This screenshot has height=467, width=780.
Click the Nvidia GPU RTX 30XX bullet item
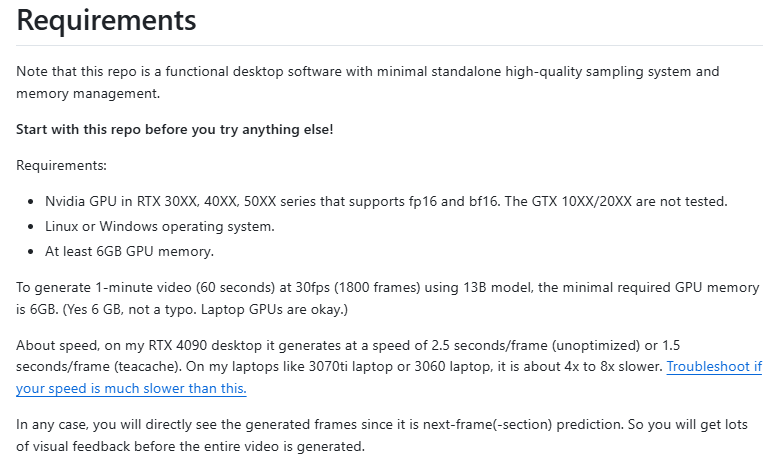click(x=386, y=201)
